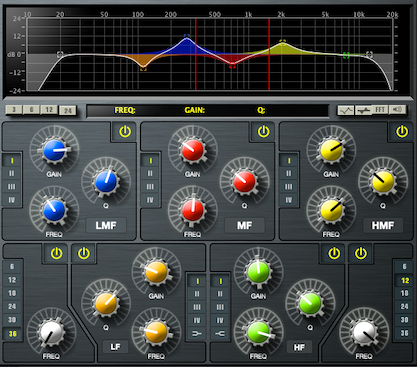Select type I for the LMF band
This screenshot has width=417, height=367.
click(12, 161)
